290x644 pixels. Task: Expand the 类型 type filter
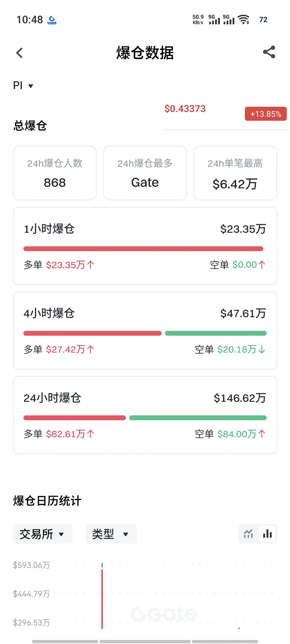(111, 534)
